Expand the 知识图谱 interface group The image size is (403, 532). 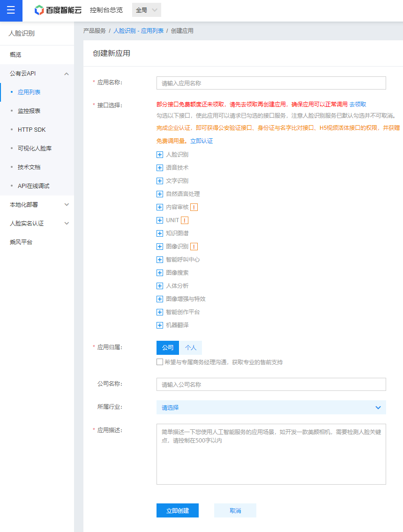coord(160,233)
